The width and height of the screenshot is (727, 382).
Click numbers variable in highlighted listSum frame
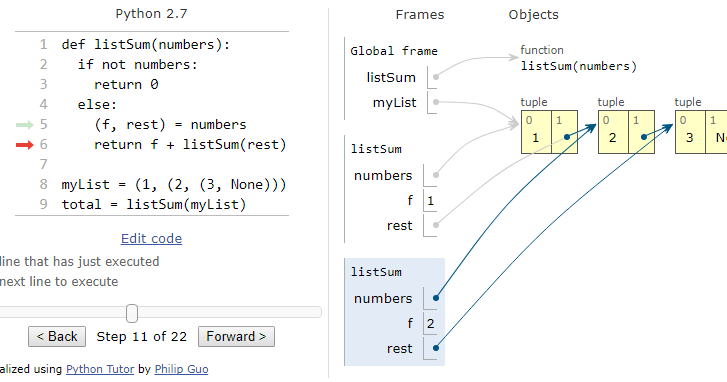383,299
